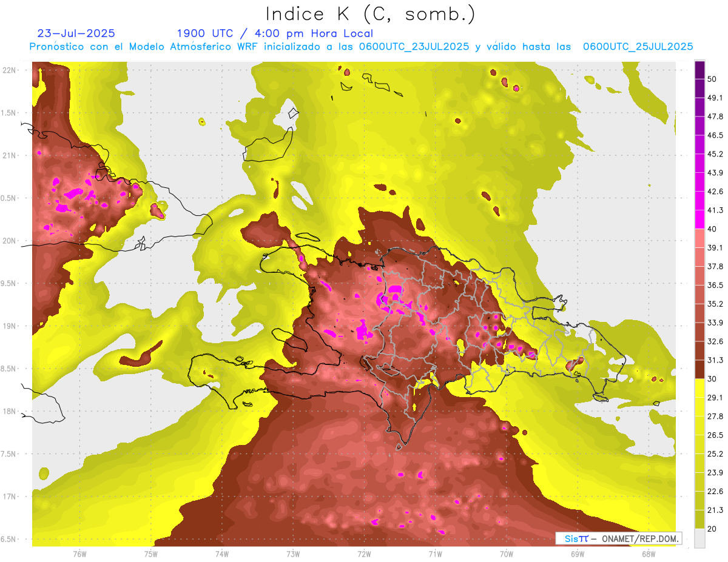Select colorbar value "22.6"
Image resolution: width=728 pixels, height=562 pixels.
716,492
